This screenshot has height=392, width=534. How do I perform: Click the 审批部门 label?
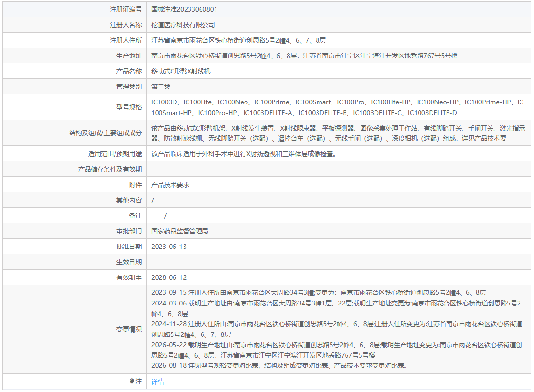(129, 231)
